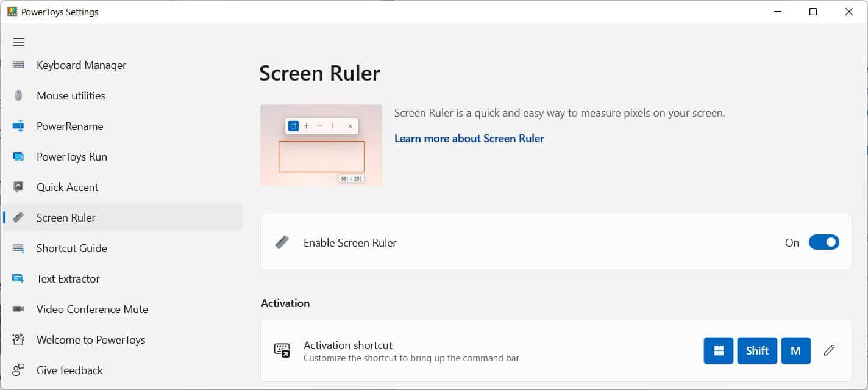Open Learn more about Screen Ruler link
This screenshot has height=390, width=868.
pyautogui.click(x=469, y=139)
